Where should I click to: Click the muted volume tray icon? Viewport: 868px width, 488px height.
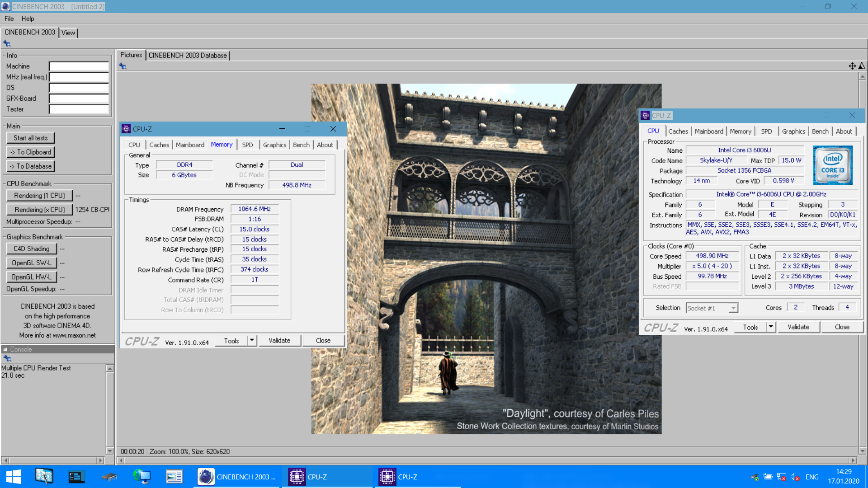(x=795, y=477)
